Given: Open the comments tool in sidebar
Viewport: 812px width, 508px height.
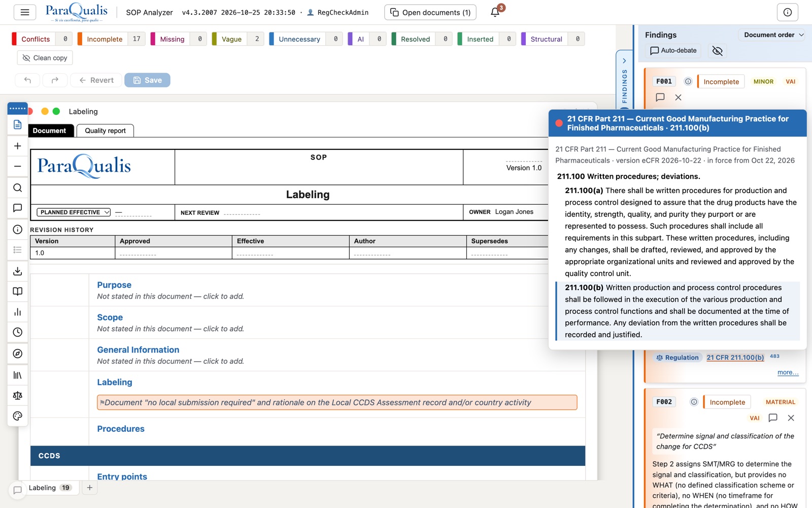Looking at the screenshot, I should 18,208.
